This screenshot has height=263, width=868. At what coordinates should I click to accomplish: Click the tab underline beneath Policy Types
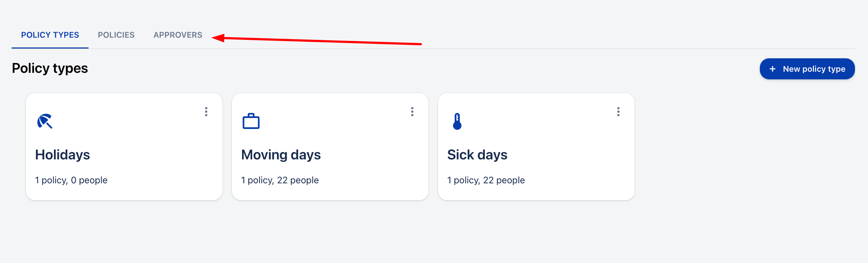(50, 48)
